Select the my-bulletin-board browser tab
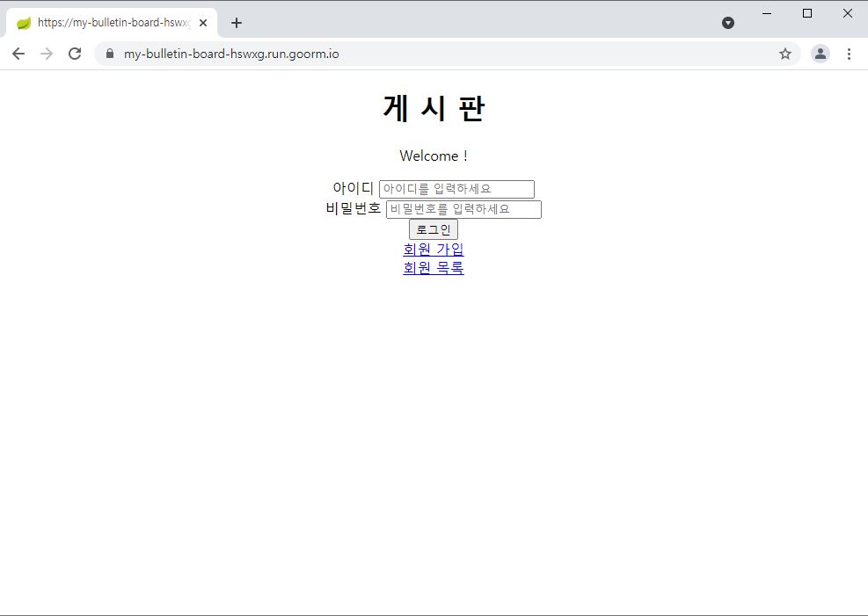The width and height of the screenshot is (868, 616). pyautogui.click(x=112, y=23)
